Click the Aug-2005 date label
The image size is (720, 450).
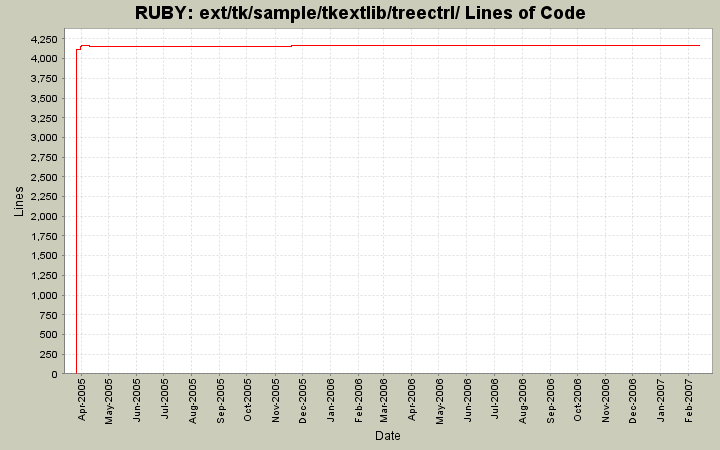(192, 401)
